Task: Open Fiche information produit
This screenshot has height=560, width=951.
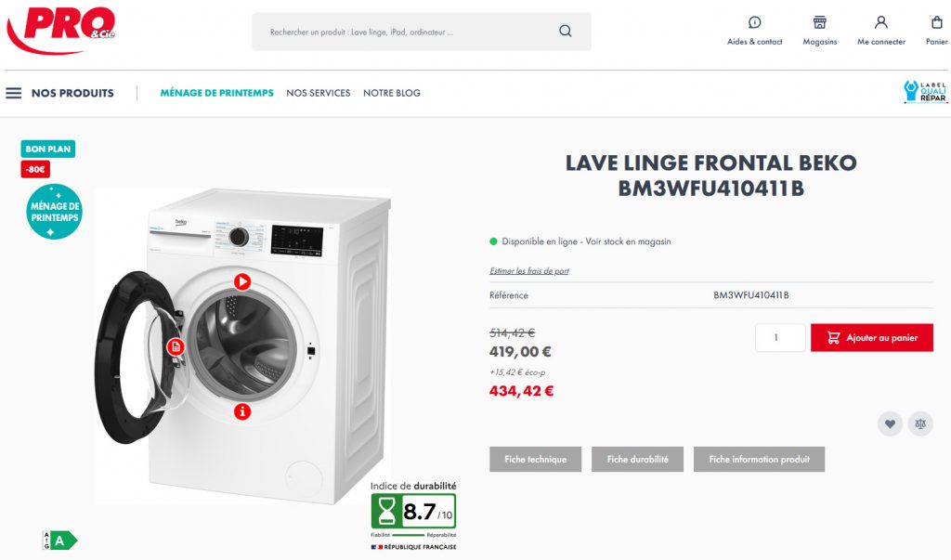Action: (x=760, y=460)
